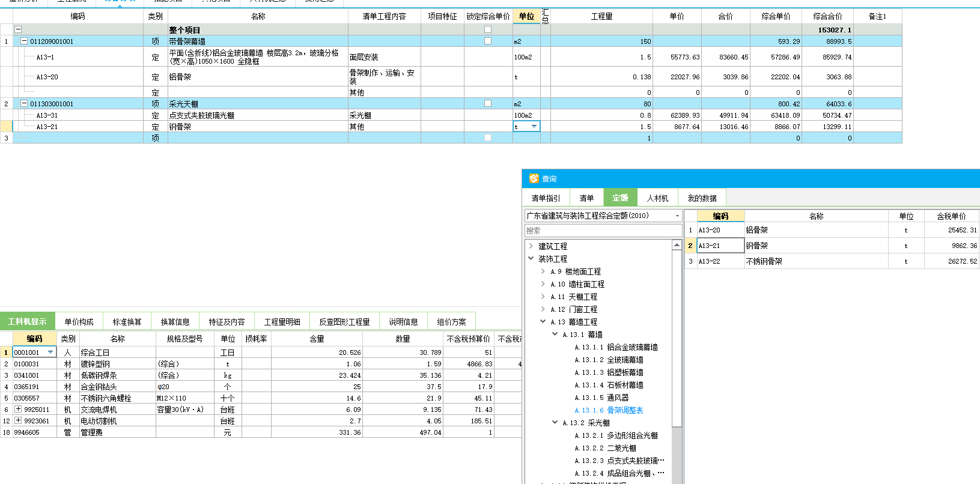Select A.13.1.4 石板材幕墙 item

609,385
